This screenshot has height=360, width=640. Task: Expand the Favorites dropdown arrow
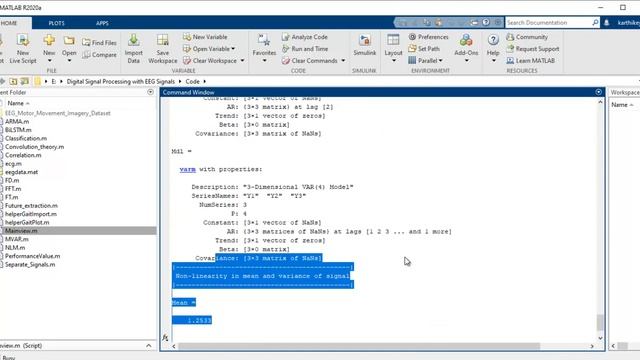click(x=264, y=61)
